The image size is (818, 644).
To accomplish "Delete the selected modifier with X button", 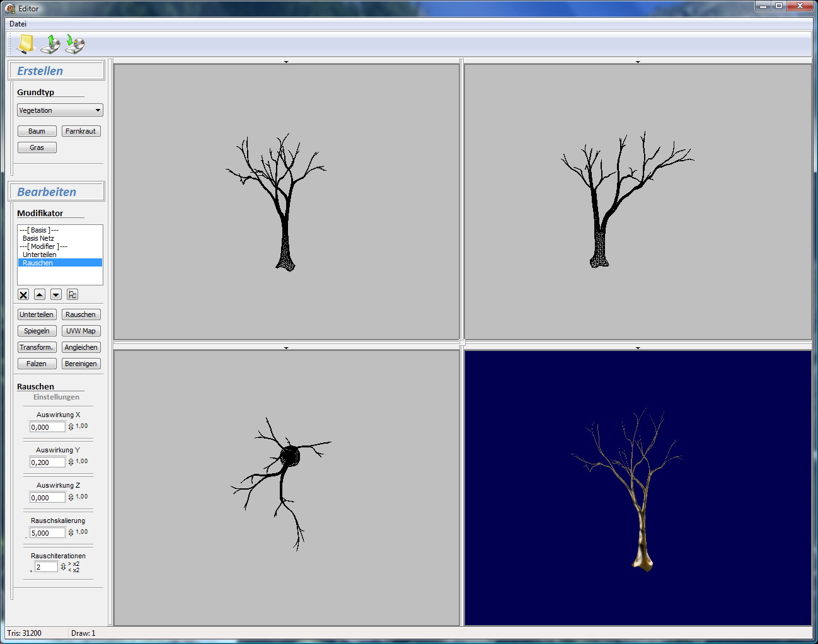I will point(23,294).
